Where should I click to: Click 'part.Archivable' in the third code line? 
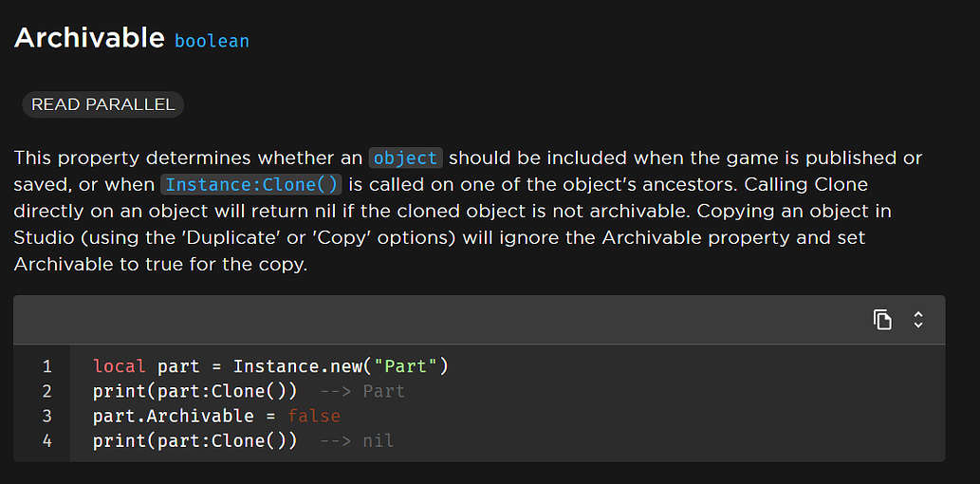pos(174,416)
